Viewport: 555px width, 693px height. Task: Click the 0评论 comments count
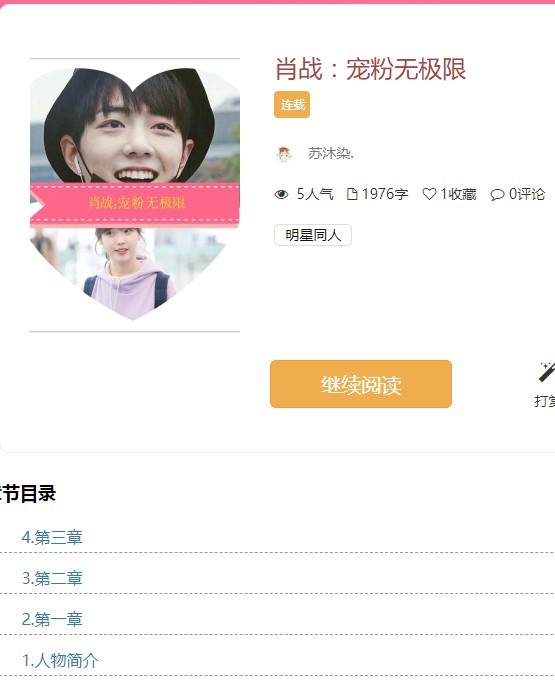coord(527,194)
